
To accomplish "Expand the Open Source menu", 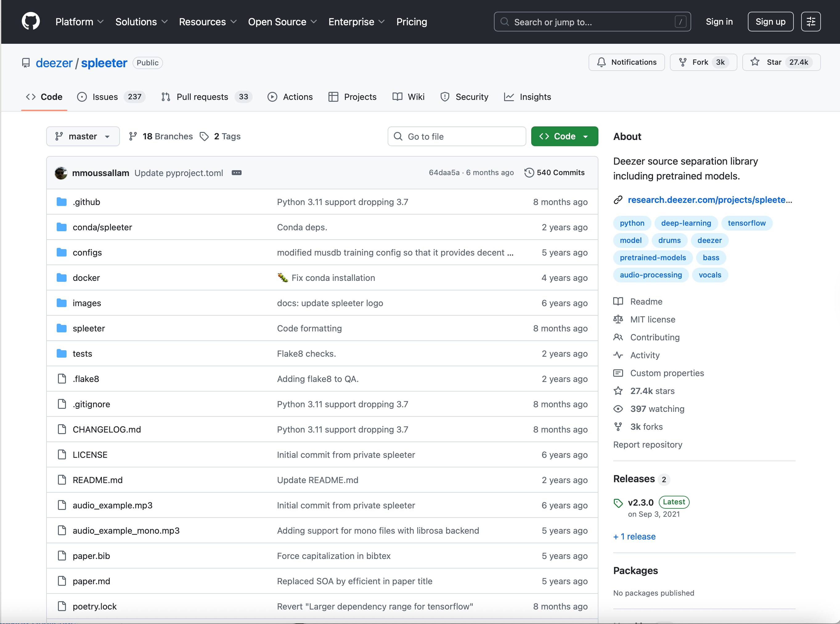I will (282, 22).
